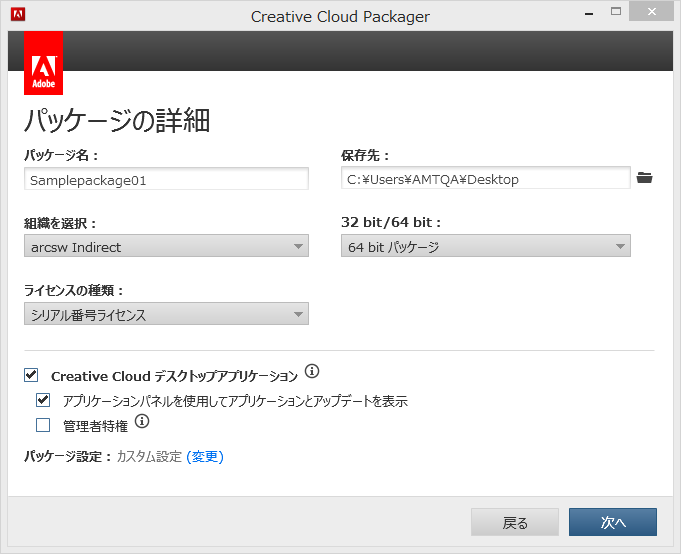Maximize the Creative Cloud Packager window
The image size is (681, 554).
(615, 13)
